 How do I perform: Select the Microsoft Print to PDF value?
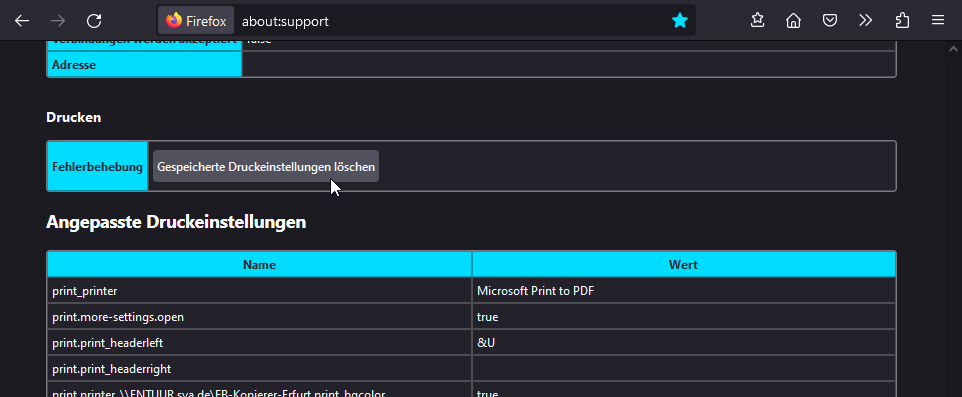coord(536,291)
